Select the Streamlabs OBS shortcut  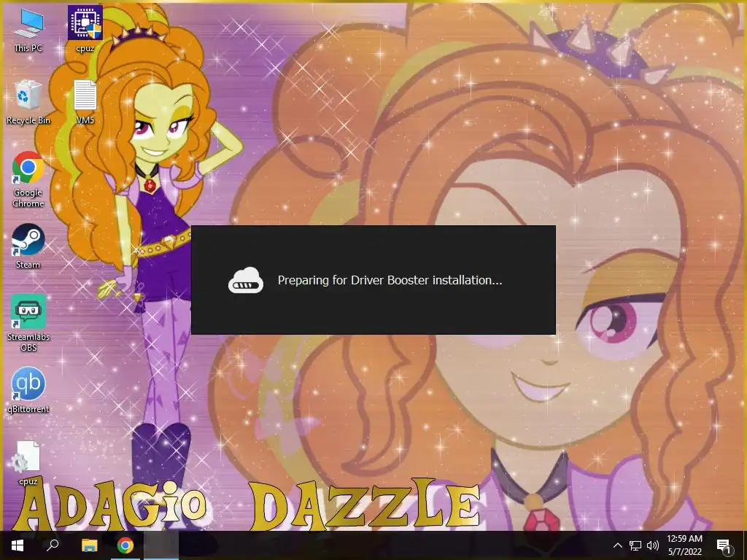pyautogui.click(x=28, y=323)
